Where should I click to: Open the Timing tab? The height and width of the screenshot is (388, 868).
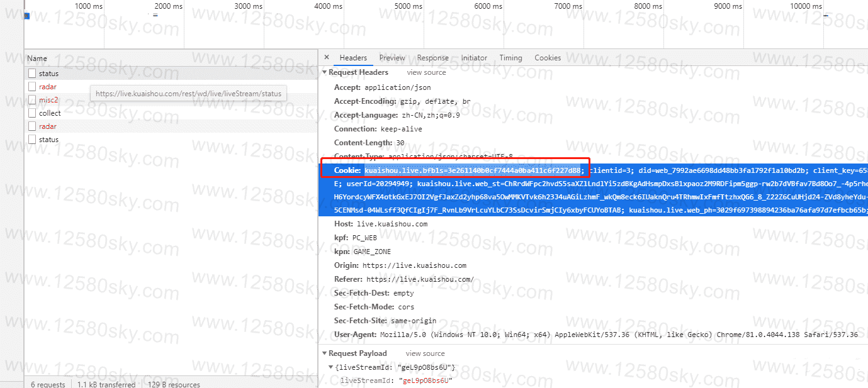tap(510, 58)
